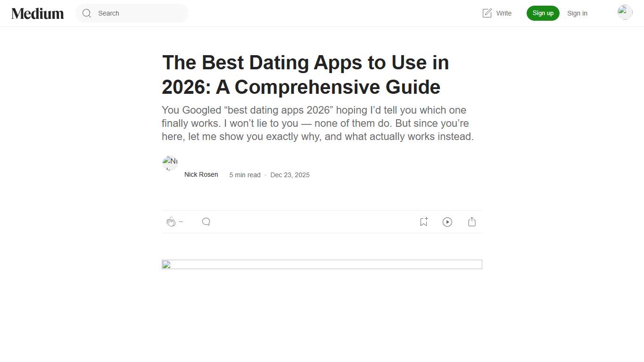Image resolution: width=644 pixels, height=362 pixels.
Task: Click the Dec 23, 2025 publish date
Action: pyautogui.click(x=289, y=175)
